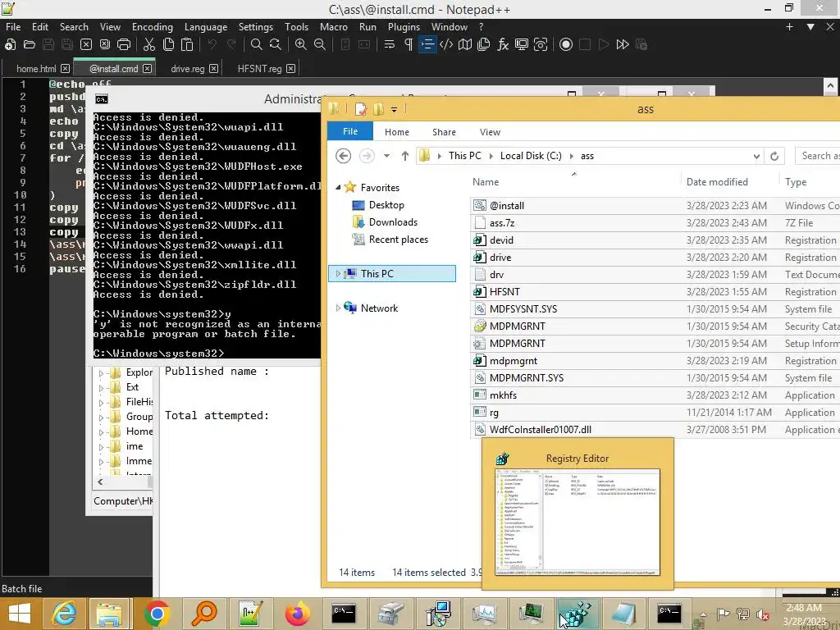Image resolution: width=840 pixels, height=630 pixels.
Task: Open Explorer File ribbon tab
Action: pyautogui.click(x=349, y=131)
